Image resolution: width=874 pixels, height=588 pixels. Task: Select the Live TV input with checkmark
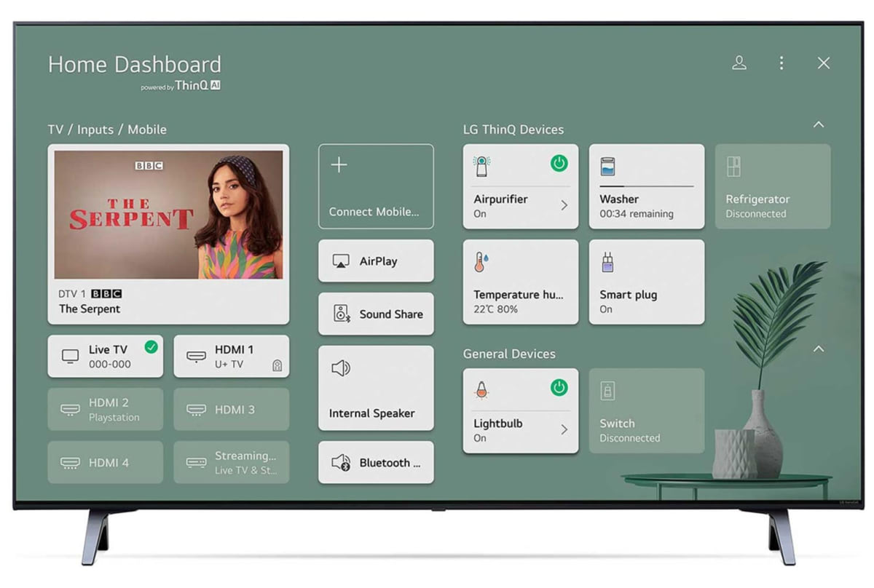(106, 357)
